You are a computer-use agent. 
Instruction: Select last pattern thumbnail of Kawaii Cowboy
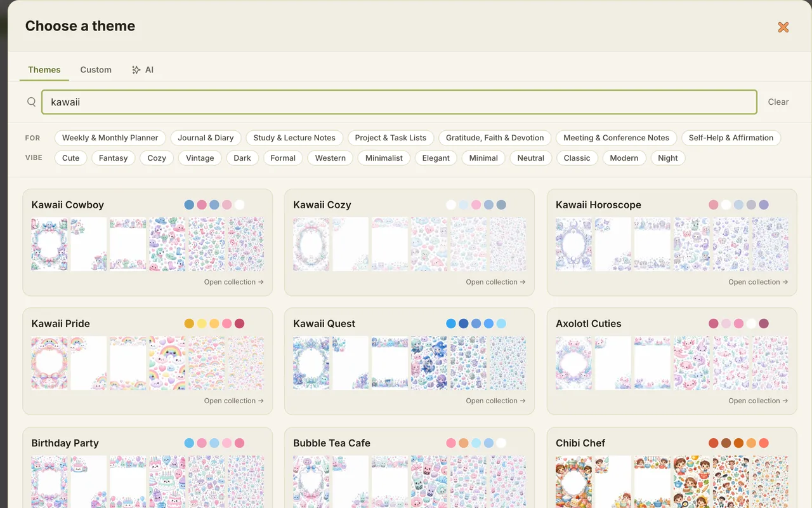(246, 244)
